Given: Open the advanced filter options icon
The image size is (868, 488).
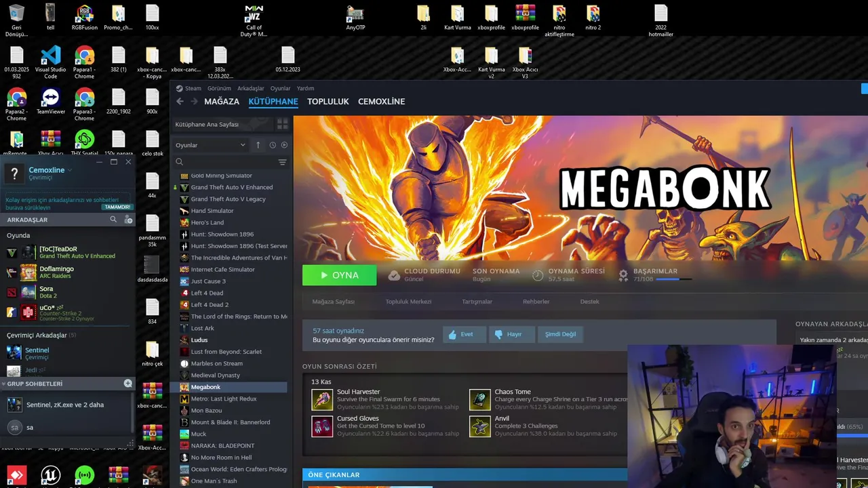Looking at the screenshot, I should (282, 162).
